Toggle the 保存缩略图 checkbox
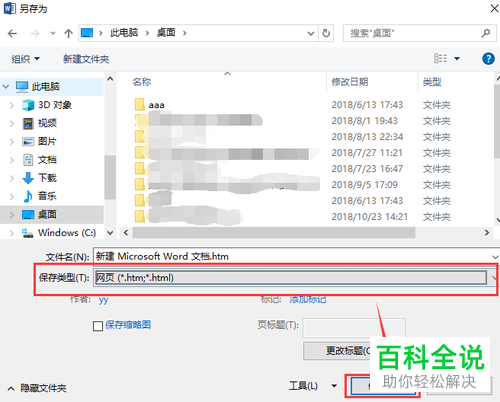This screenshot has height=402, width=500. tap(98, 326)
